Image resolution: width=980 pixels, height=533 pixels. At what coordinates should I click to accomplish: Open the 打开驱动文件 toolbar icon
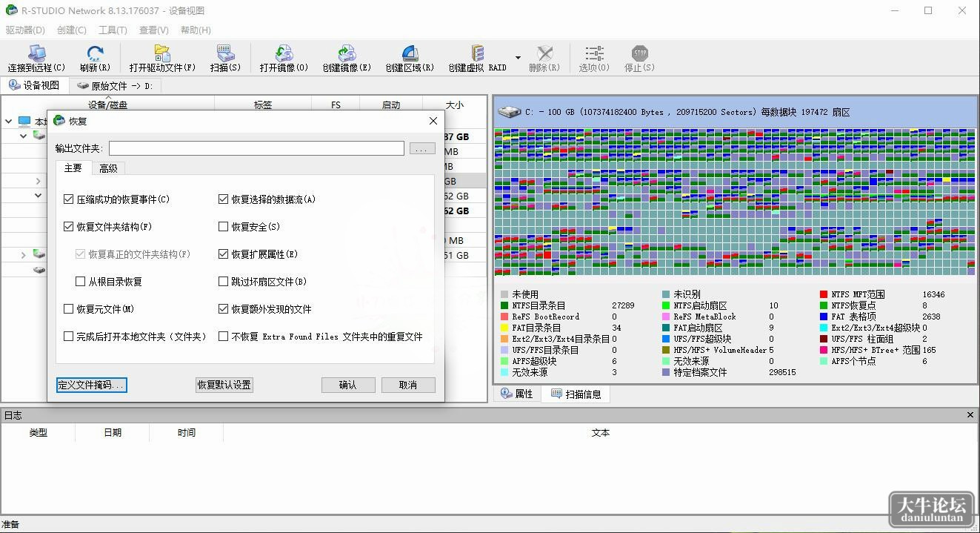point(162,54)
